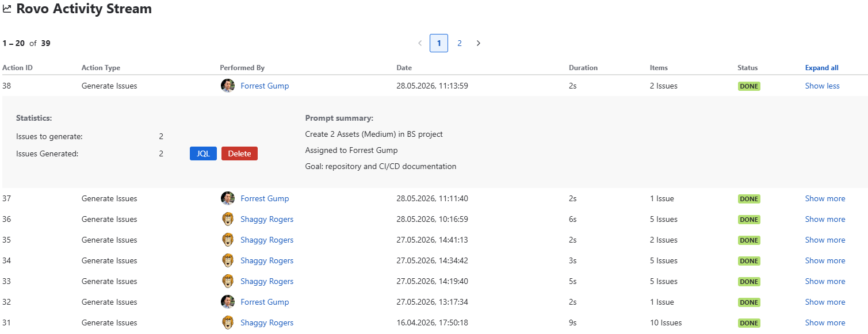Click the 'Issues Generated:' statistic label

click(x=47, y=153)
